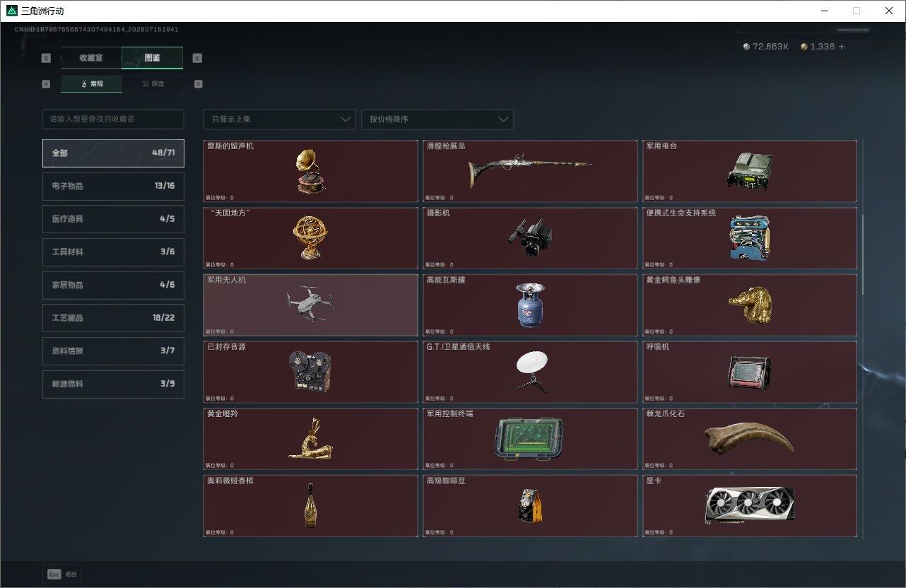The width and height of the screenshot is (906, 588).
Task: Close the 三角洲行动 window
Action: point(889,11)
